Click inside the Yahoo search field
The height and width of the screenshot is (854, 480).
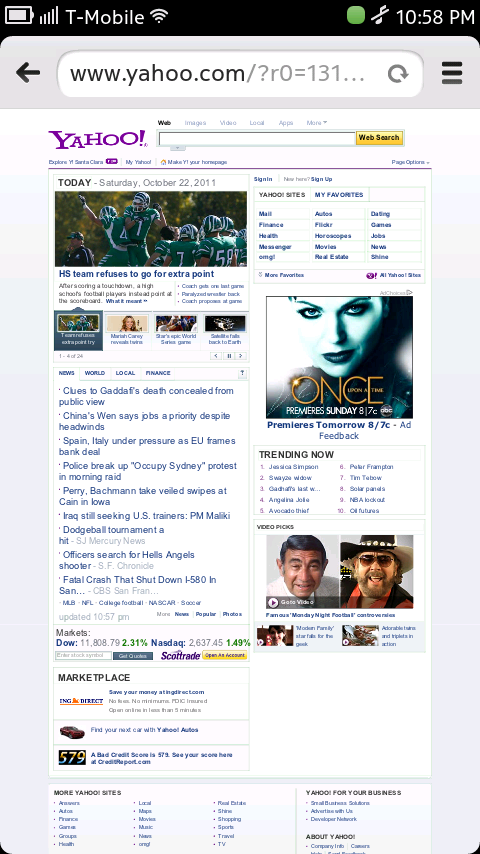tap(257, 139)
